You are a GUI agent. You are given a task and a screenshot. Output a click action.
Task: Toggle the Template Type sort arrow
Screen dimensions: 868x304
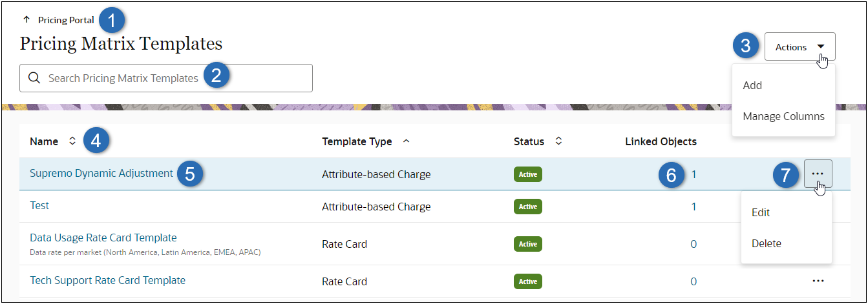pyautogui.click(x=406, y=141)
